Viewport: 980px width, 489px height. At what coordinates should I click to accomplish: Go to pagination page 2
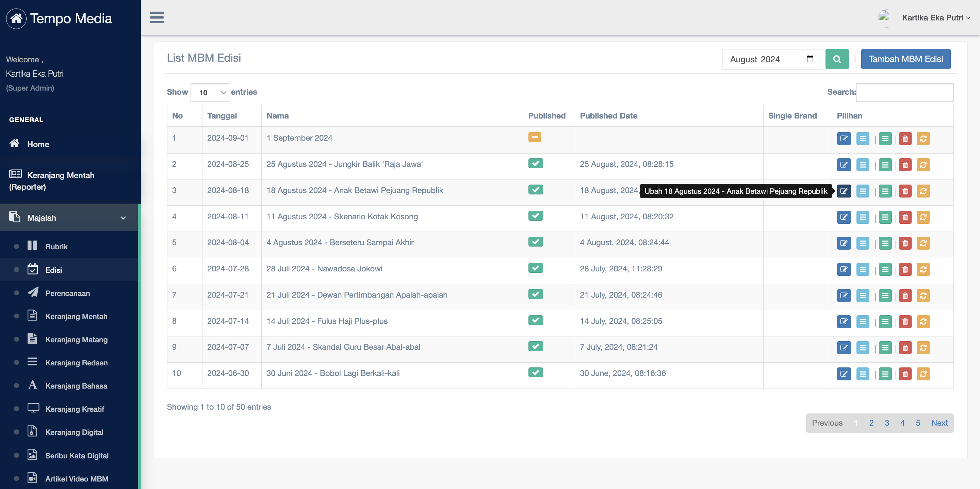pos(871,423)
